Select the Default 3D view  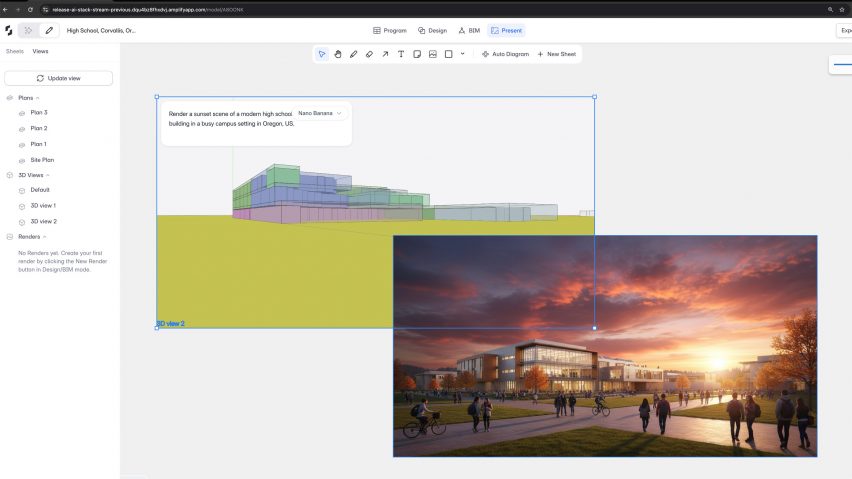(40, 190)
